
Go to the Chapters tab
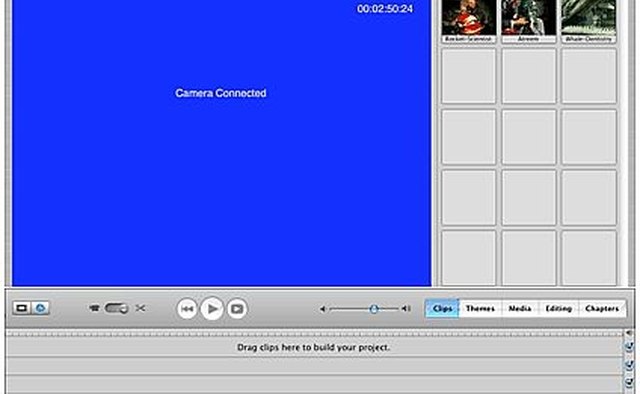602,308
